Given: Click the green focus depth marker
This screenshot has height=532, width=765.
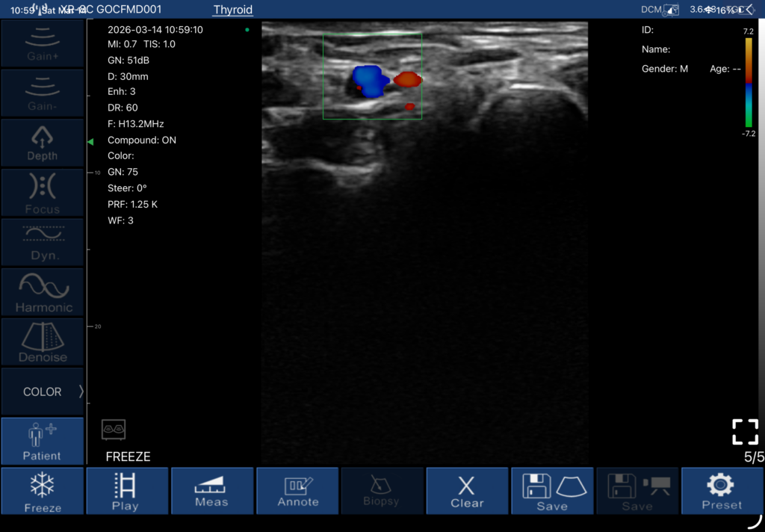Looking at the screenshot, I should coord(90,141).
